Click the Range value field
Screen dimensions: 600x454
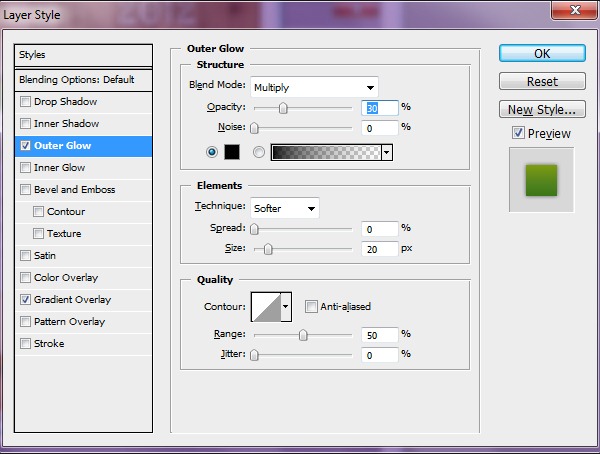[380, 335]
